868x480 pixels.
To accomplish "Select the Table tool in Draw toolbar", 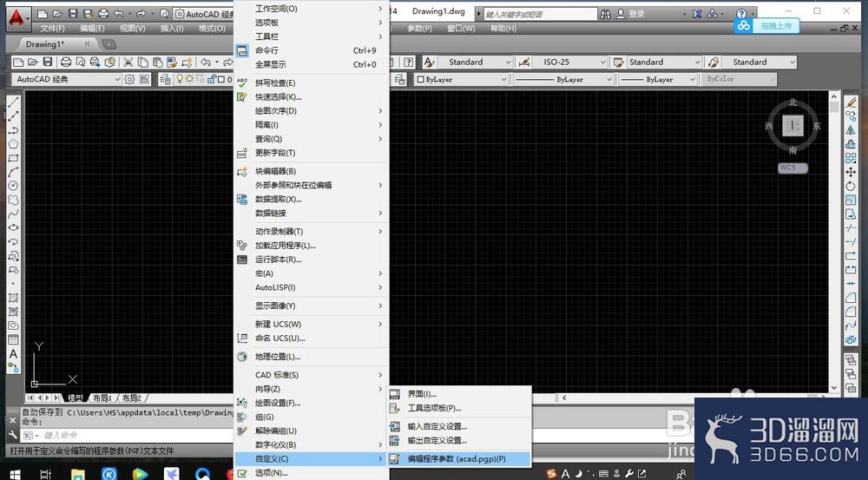I will tap(13, 339).
